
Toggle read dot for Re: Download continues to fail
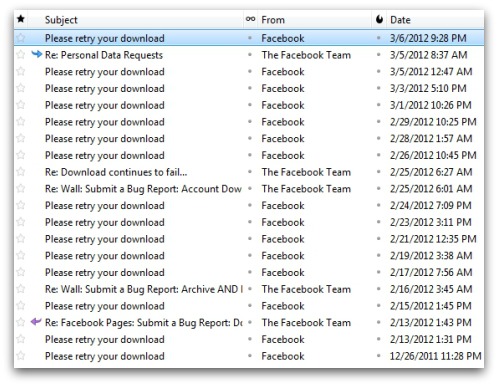click(x=250, y=172)
